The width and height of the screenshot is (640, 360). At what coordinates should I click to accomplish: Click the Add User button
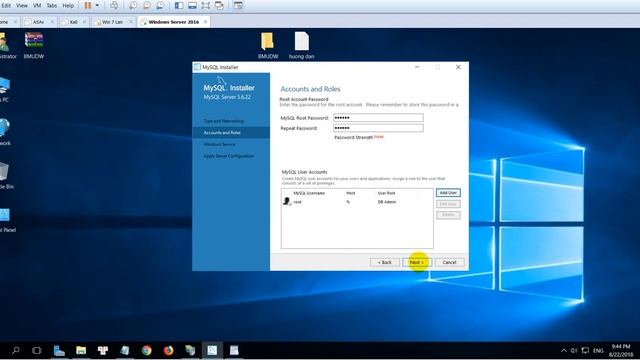pyautogui.click(x=448, y=193)
